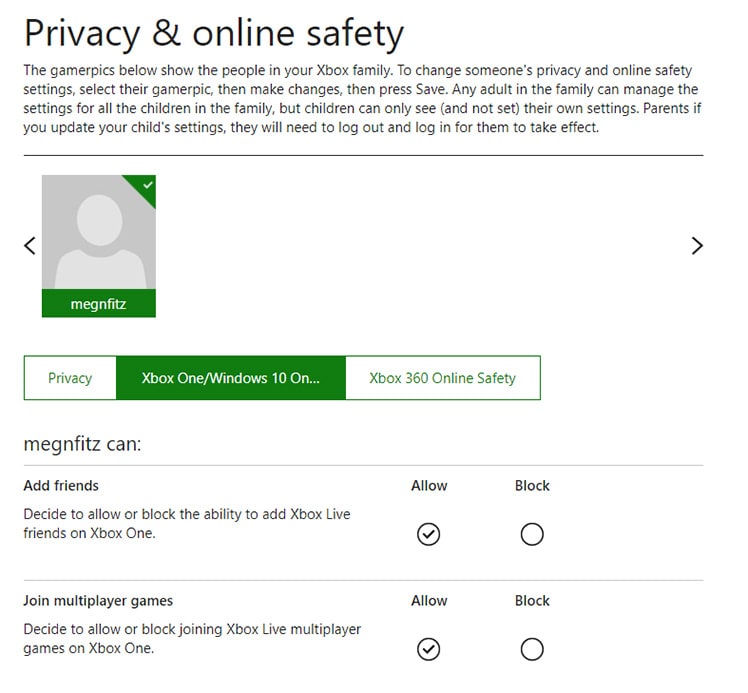Click the checkmark badge on megnfitz's gamerpic

pyautogui.click(x=147, y=185)
